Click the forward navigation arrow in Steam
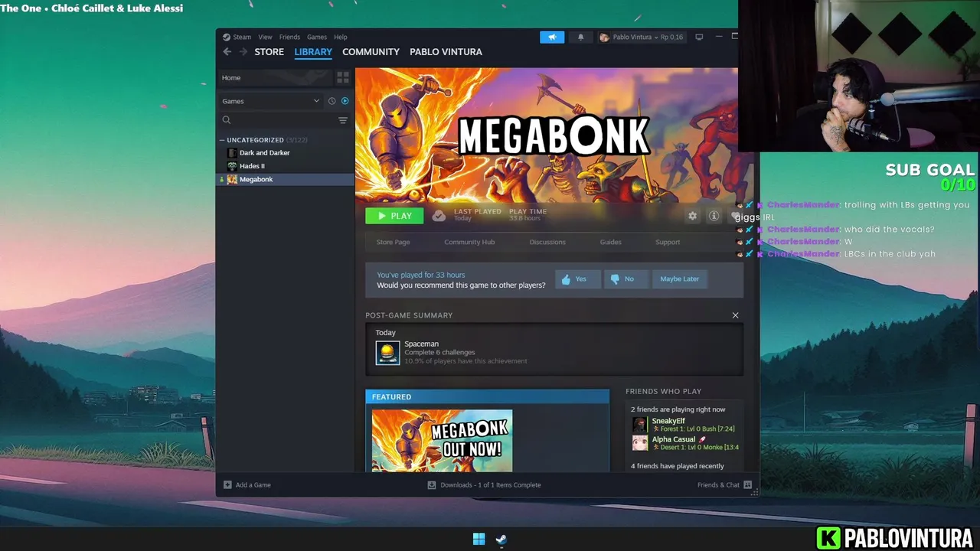Image resolution: width=980 pixels, height=551 pixels. coord(243,52)
